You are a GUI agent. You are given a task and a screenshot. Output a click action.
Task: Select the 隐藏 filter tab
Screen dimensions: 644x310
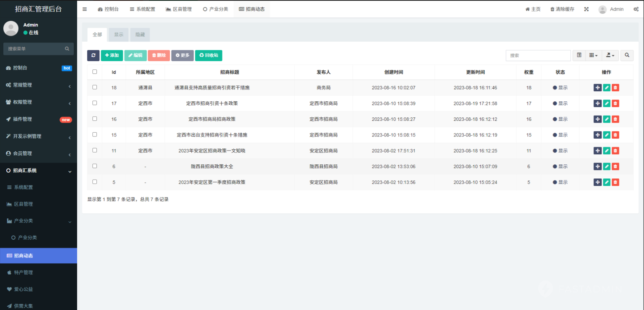click(x=140, y=35)
